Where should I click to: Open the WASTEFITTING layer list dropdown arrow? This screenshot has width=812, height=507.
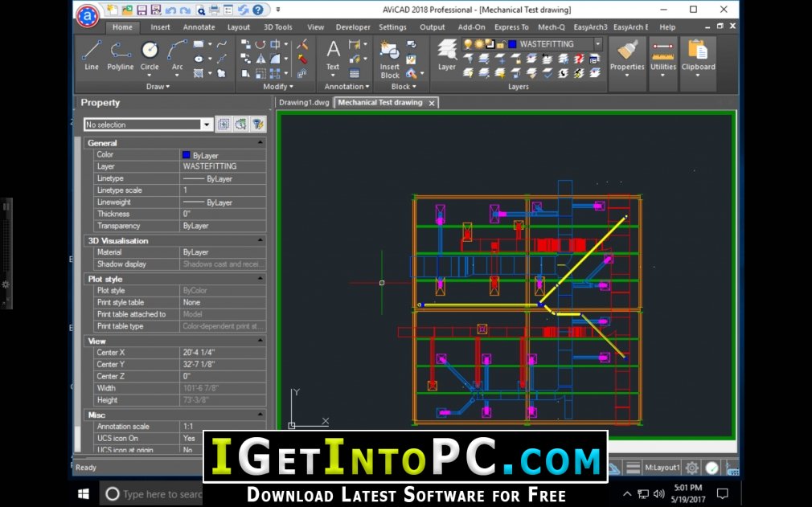point(597,44)
